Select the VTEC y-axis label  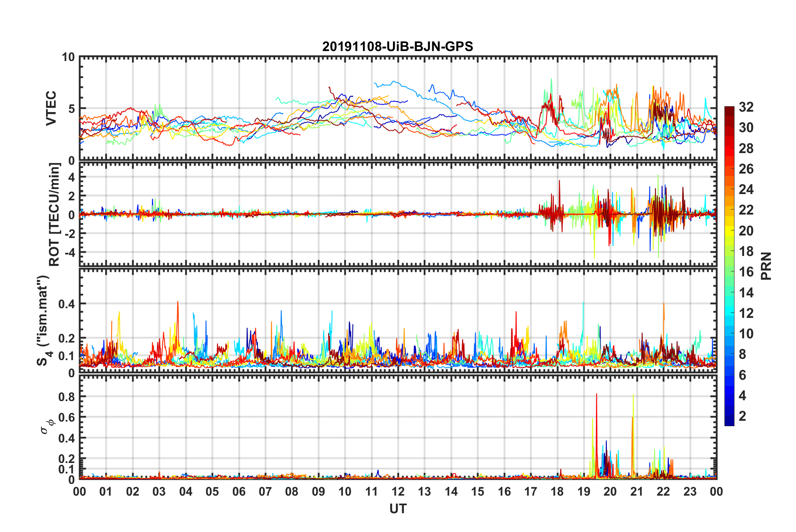tap(51, 108)
